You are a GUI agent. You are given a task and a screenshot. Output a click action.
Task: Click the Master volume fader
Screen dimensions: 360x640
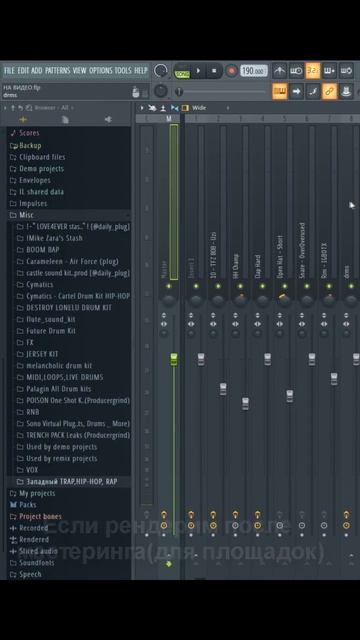(x=174, y=359)
